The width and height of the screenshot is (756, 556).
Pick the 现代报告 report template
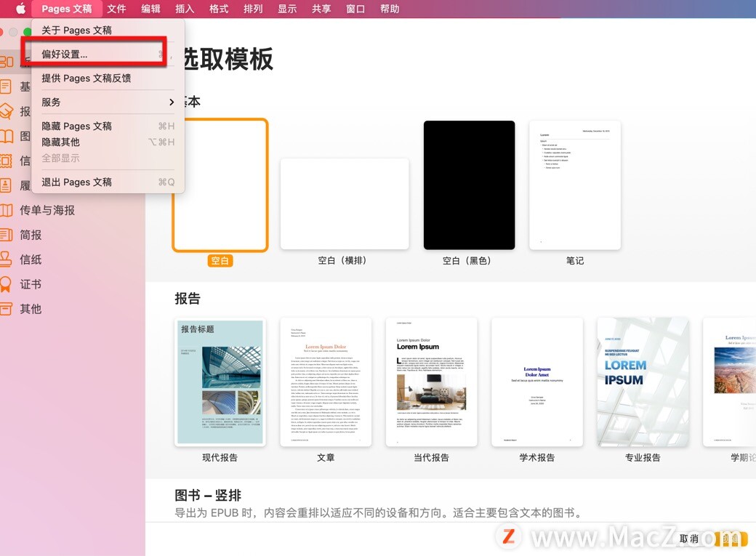pos(220,382)
